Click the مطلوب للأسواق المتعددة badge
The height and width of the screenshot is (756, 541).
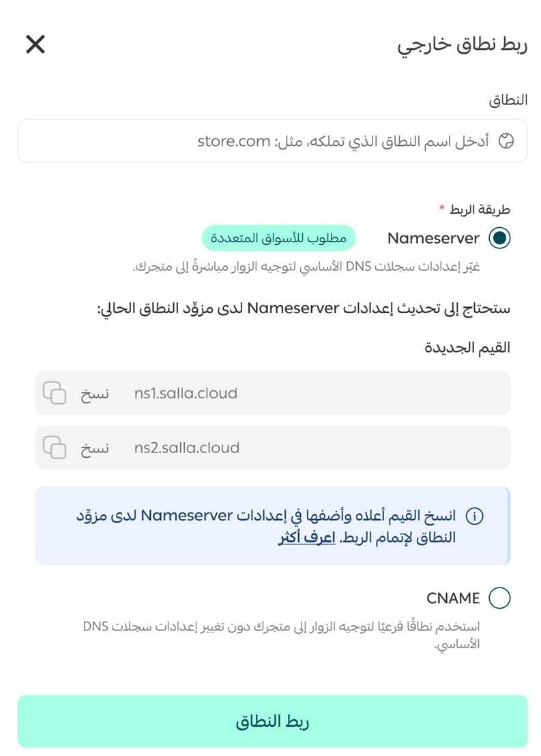click(279, 237)
